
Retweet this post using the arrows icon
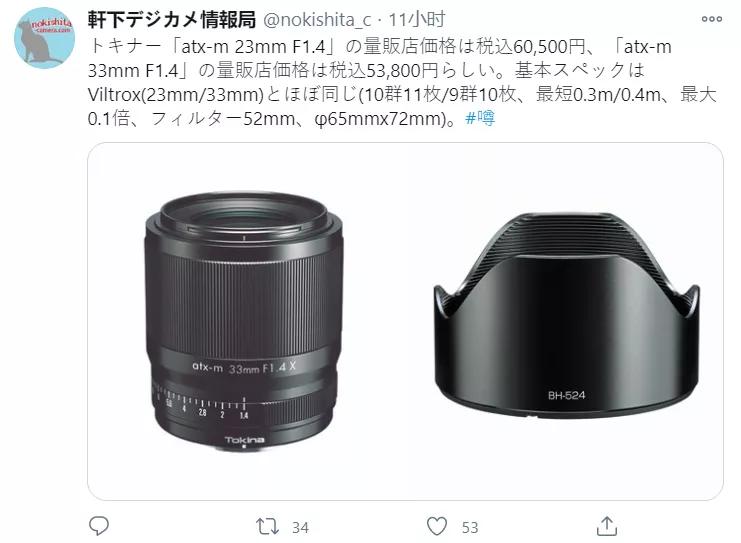[x=267, y=526]
